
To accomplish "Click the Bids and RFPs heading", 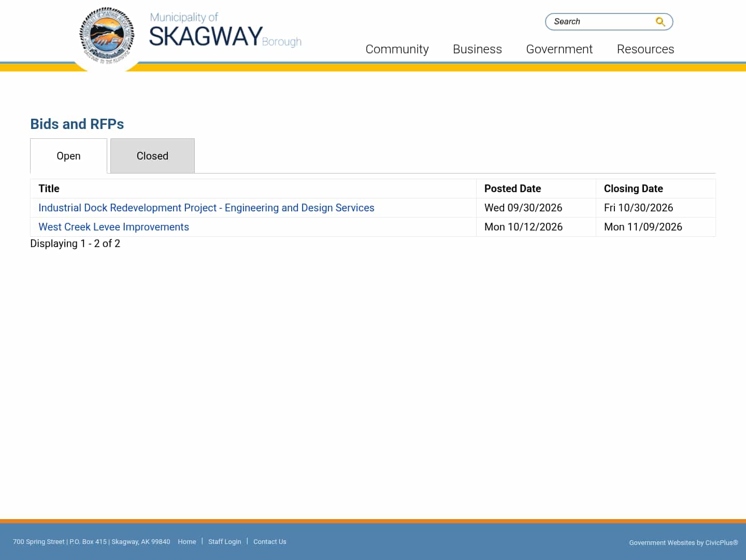I will tap(77, 124).
